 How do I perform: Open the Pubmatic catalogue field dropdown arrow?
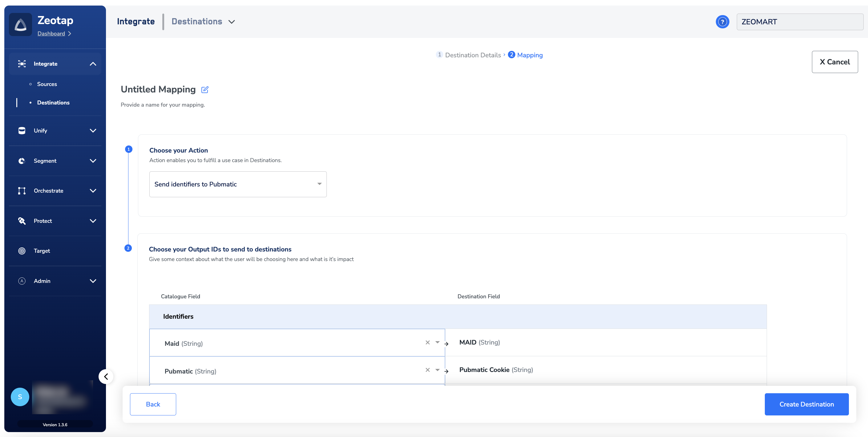(x=437, y=370)
